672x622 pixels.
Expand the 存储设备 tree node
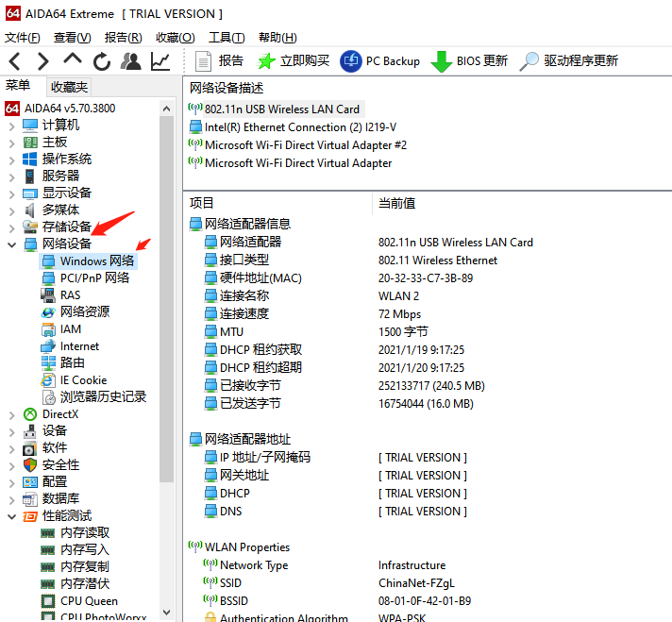click(x=11, y=227)
